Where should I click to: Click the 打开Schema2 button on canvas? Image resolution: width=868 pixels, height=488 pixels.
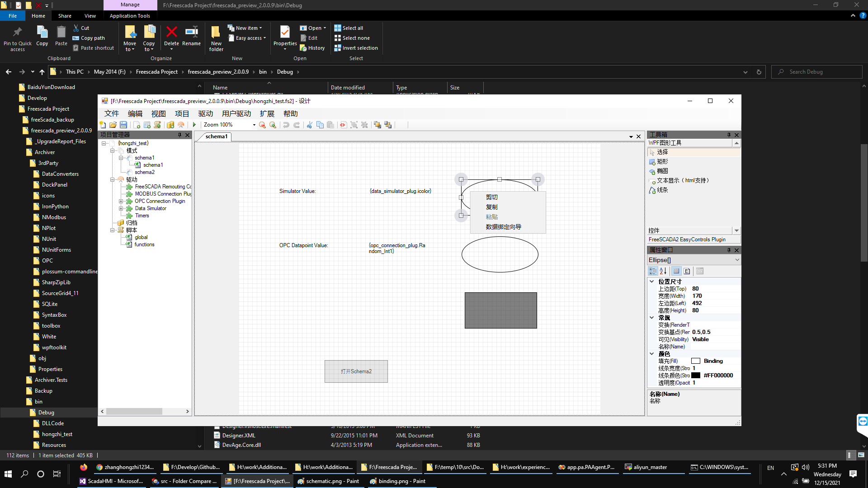tap(356, 371)
